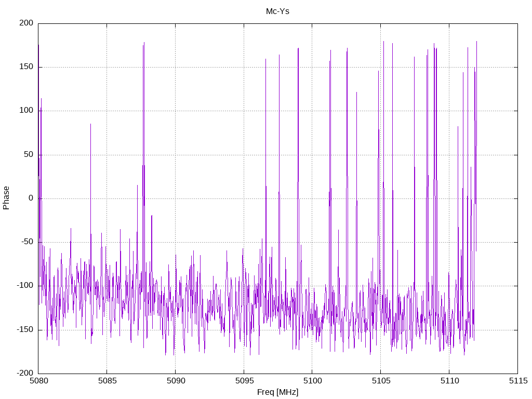Viewport: 532px width, 399px height.
Task: Click the x-axis tick label 5090
Action: point(176,381)
